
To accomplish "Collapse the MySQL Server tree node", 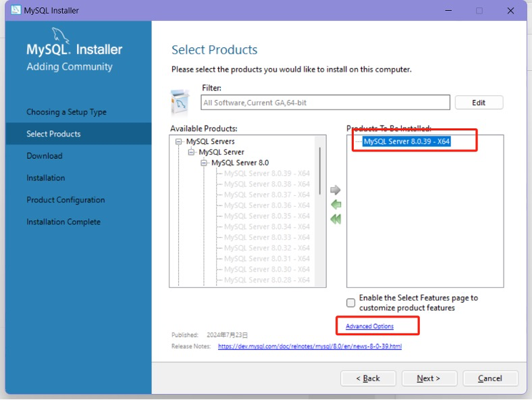I will pos(192,153).
